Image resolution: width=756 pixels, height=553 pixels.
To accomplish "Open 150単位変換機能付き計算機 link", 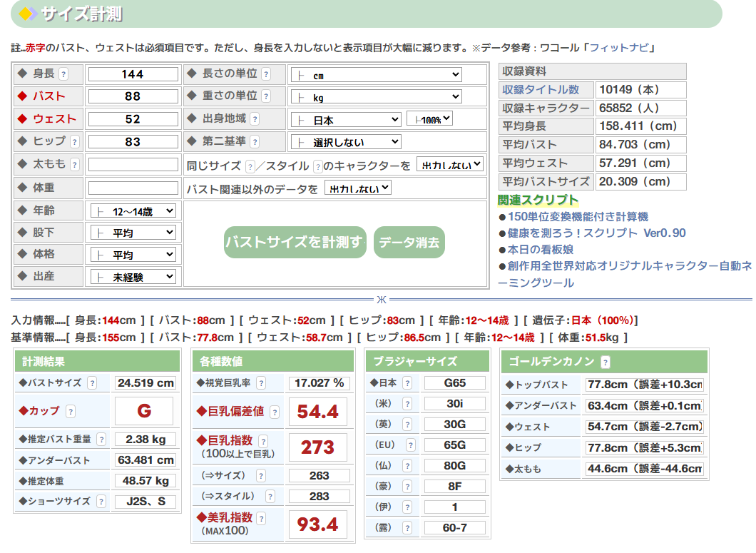I will click(578, 217).
